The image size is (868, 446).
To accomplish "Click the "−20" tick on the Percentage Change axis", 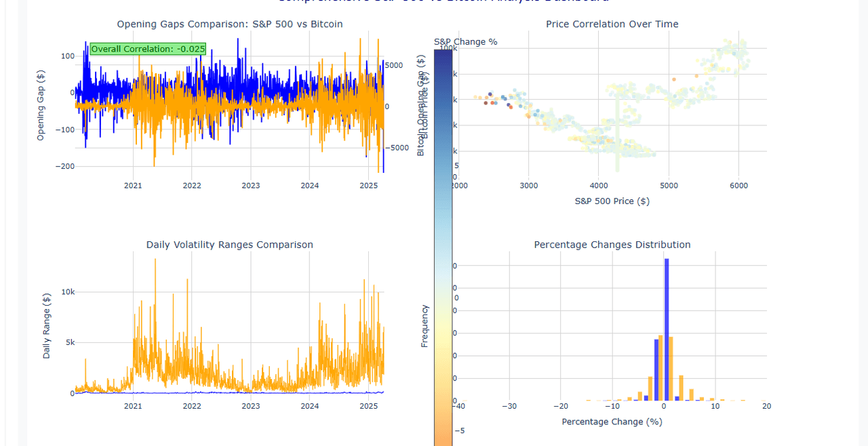I will [560, 406].
